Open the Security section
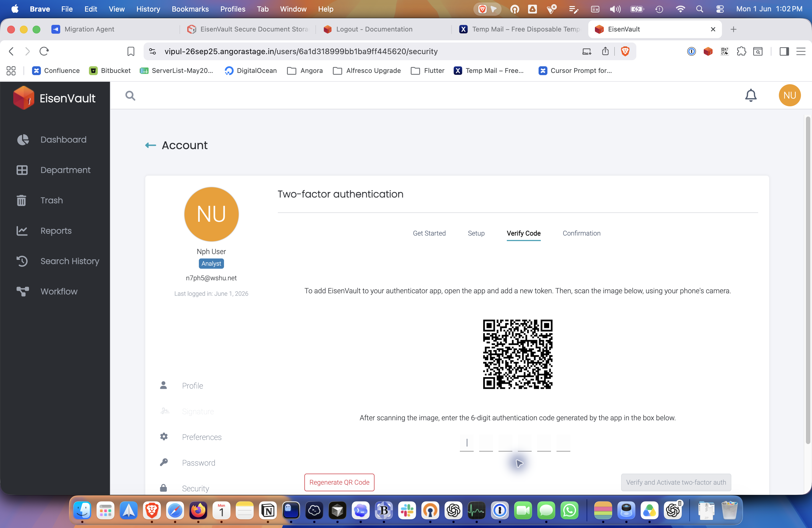This screenshot has width=812, height=528. click(195, 488)
